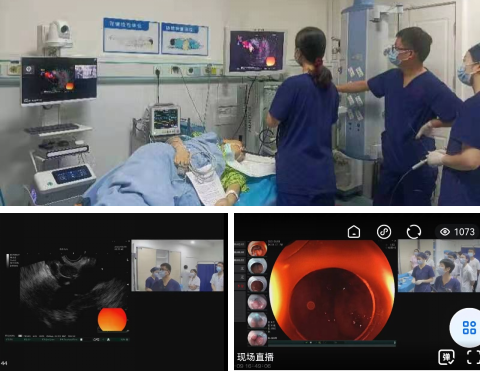Image resolution: width=480 pixels, height=372 pixels.
Task: Tap the circular arrows refresh icon
Action: [x=414, y=232]
